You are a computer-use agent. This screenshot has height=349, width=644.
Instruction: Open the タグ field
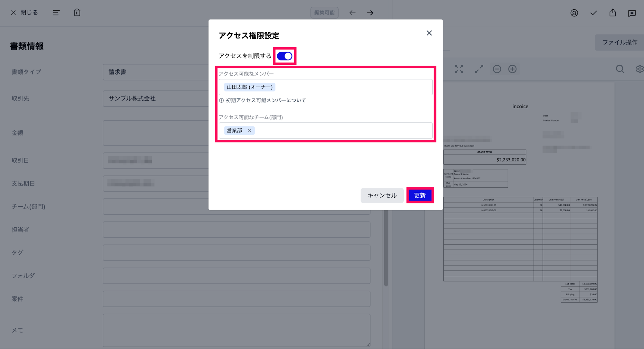(236, 253)
